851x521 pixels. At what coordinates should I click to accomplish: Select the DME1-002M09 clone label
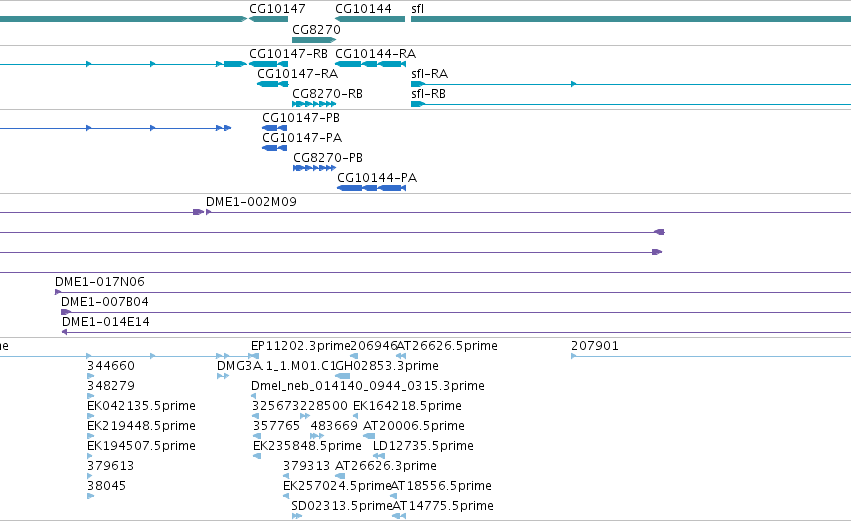[x=251, y=202]
